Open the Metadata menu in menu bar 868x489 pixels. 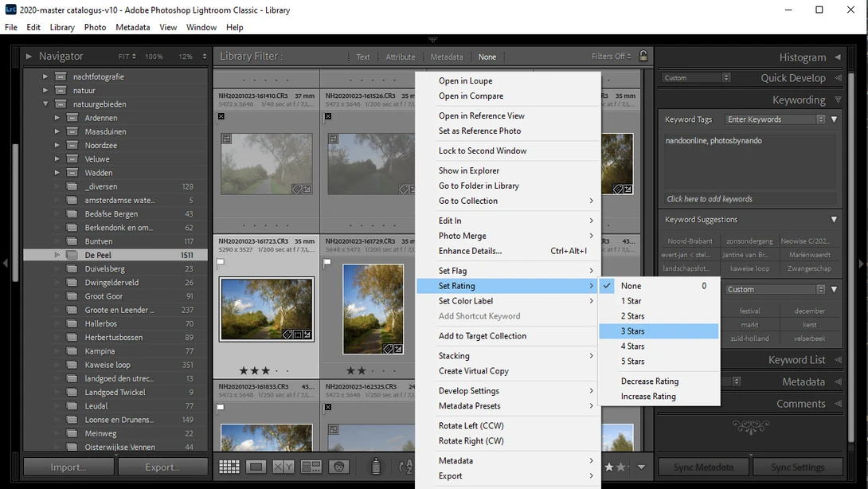tap(133, 27)
